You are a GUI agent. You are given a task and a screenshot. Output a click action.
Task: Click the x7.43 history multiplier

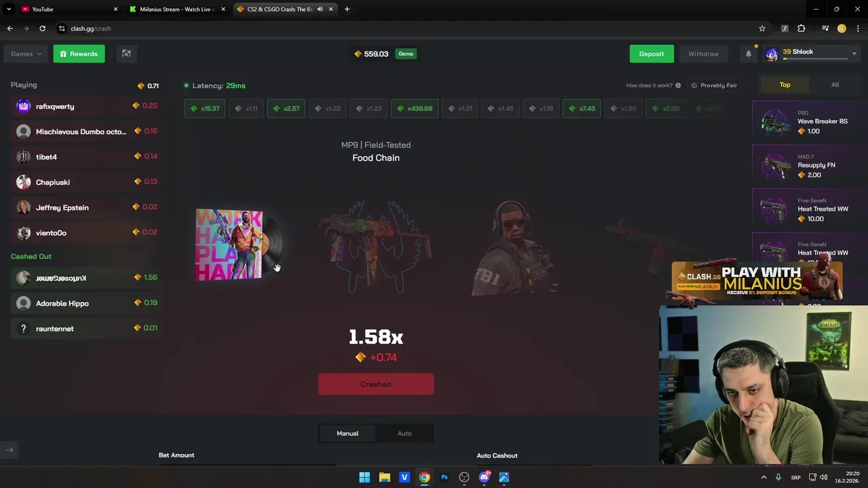pyautogui.click(x=582, y=108)
